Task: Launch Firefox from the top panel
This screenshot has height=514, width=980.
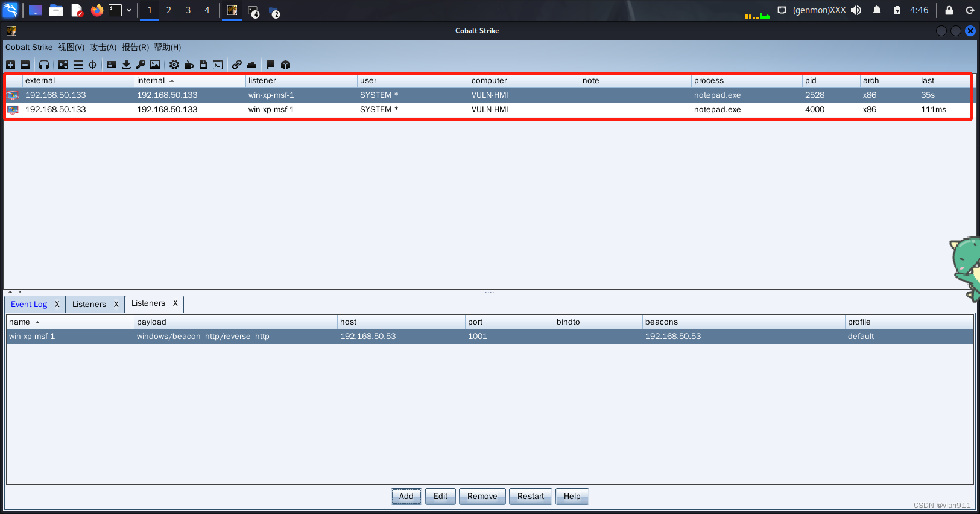Action: coord(97,10)
